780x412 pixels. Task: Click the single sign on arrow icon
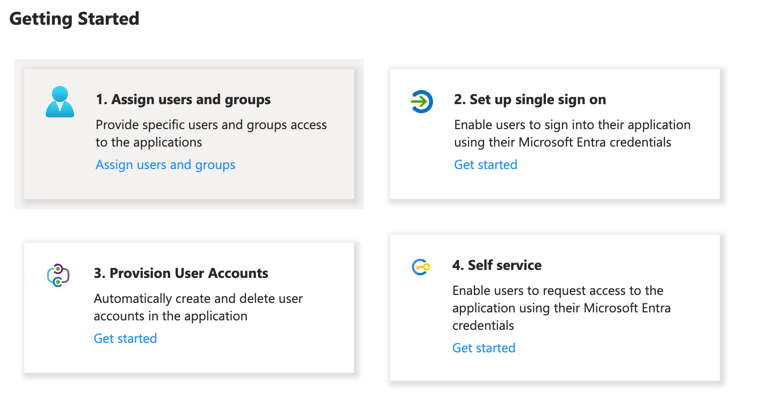click(421, 102)
